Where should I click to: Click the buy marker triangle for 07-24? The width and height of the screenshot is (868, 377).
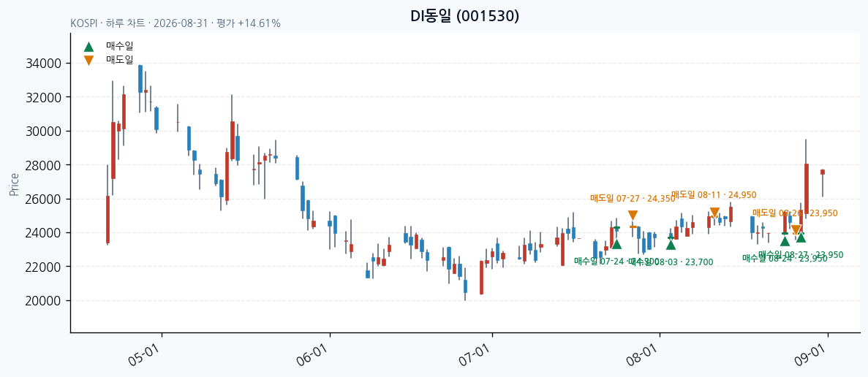pyautogui.click(x=616, y=244)
